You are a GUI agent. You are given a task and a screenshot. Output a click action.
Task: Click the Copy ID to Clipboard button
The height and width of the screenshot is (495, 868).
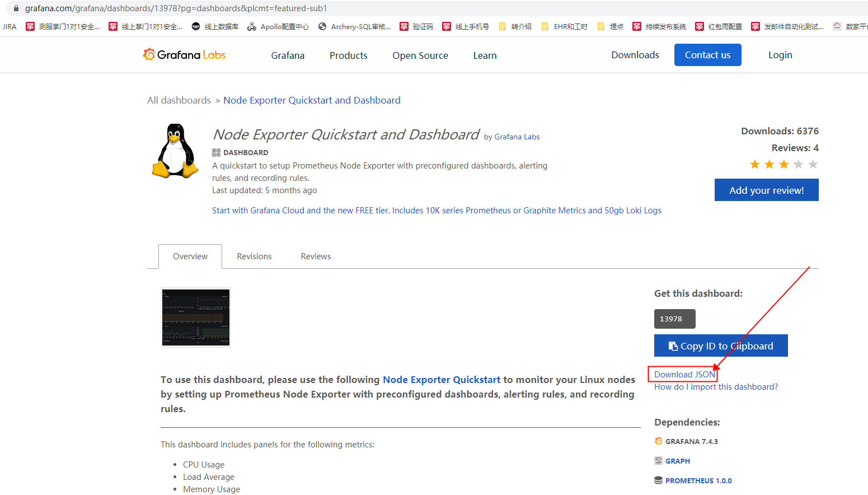(x=721, y=345)
